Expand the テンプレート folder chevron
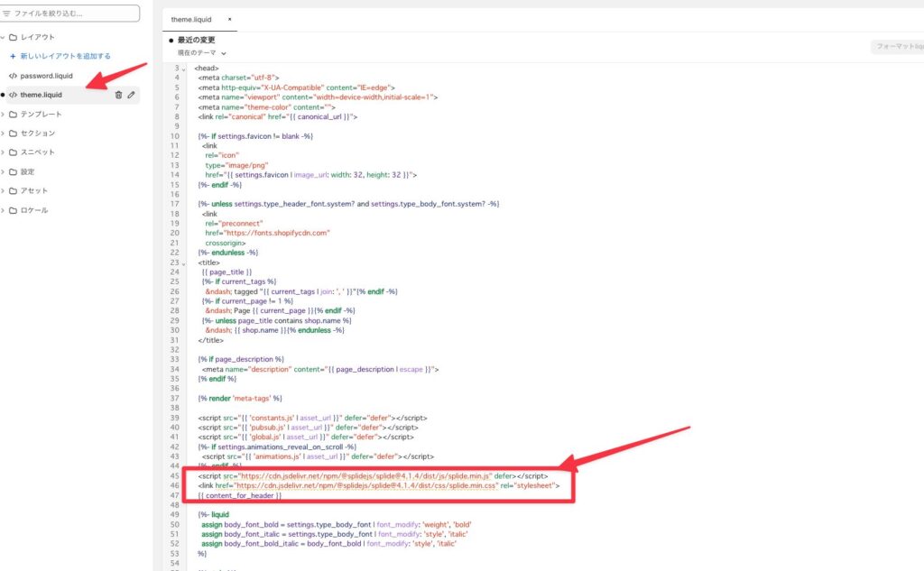The height and width of the screenshot is (571, 924). 3,115
